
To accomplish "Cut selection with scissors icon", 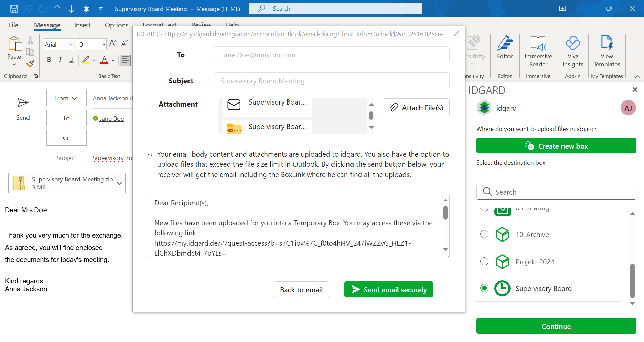I will [30, 40].
